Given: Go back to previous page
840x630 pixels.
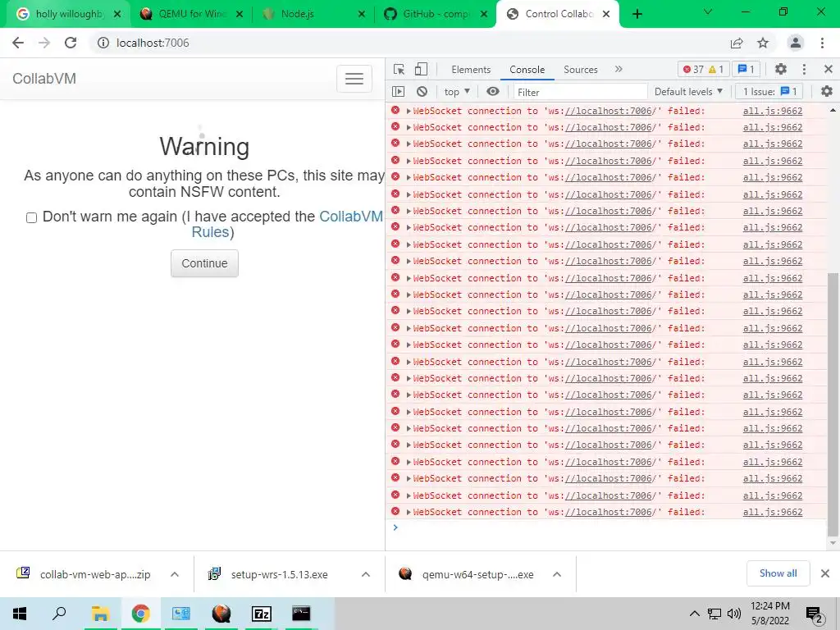Looking at the screenshot, I should point(18,43).
